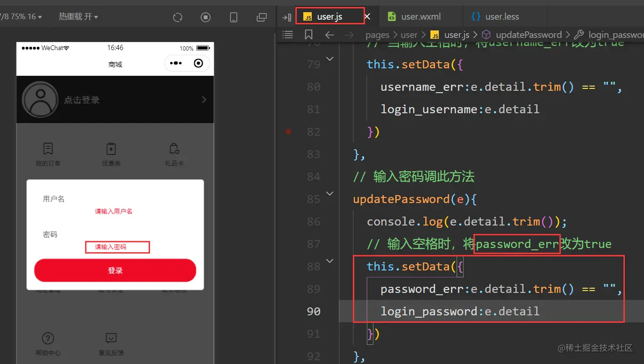Go back with the left arrow icon
The image size is (644, 364).
point(329,35)
